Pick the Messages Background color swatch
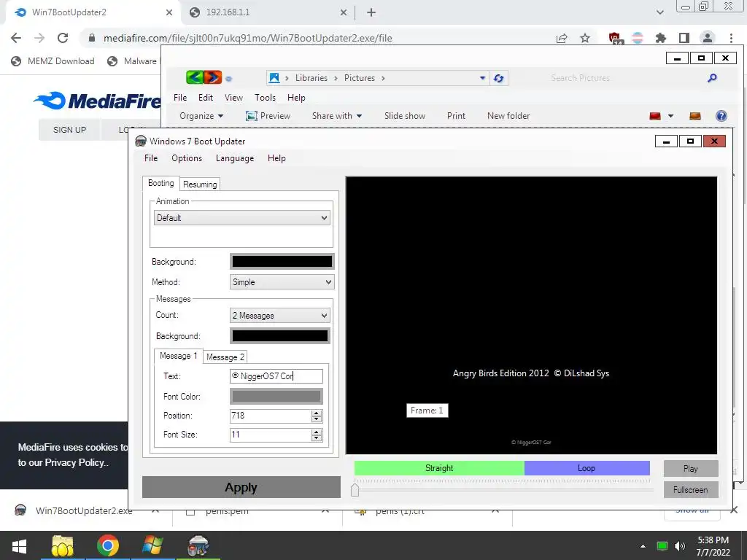 [x=280, y=335]
